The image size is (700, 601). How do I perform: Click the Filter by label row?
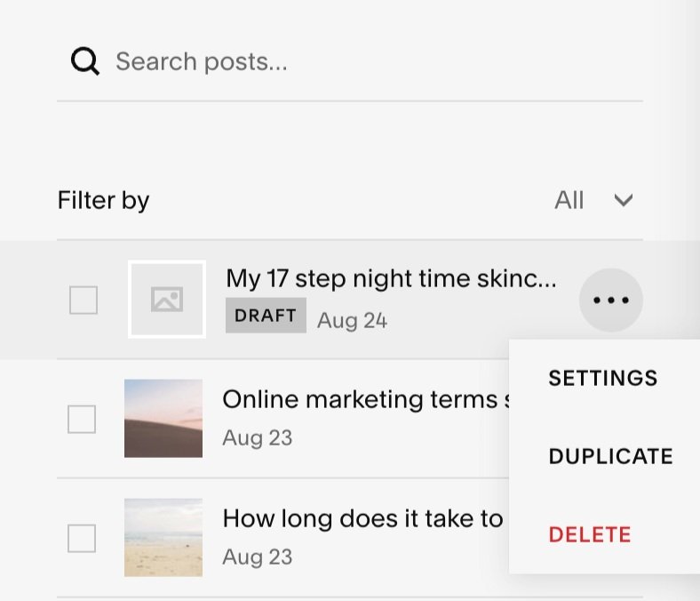pyautogui.click(x=350, y=200)
